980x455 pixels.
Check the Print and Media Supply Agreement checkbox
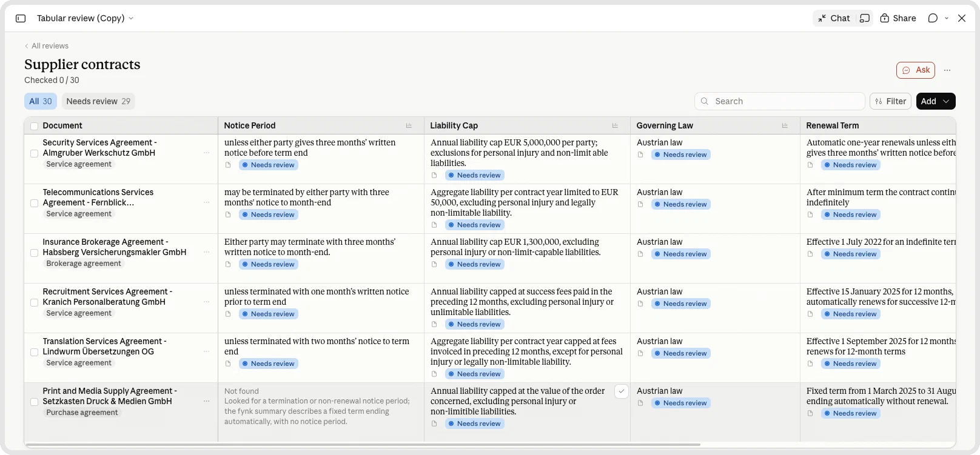[34, 402]
